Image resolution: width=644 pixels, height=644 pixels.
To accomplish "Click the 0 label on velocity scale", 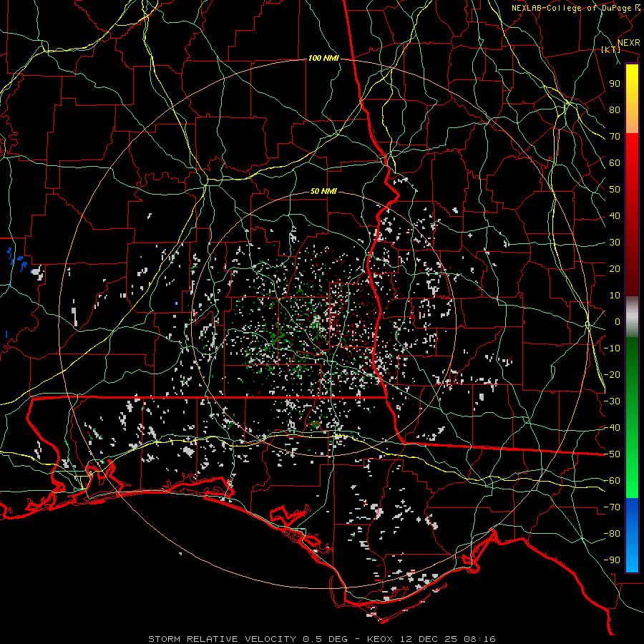I will pos(618,322).
